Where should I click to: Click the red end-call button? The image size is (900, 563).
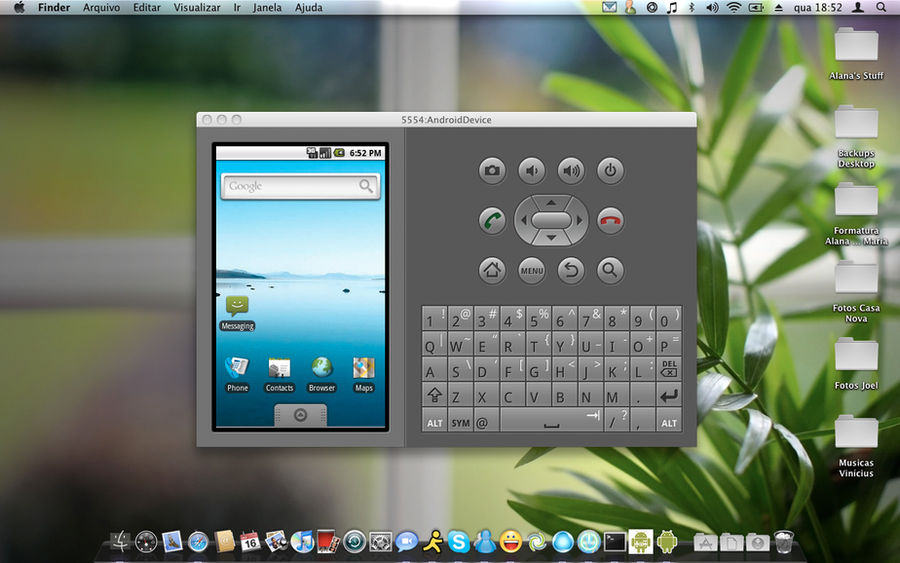(x=610, y=220)
